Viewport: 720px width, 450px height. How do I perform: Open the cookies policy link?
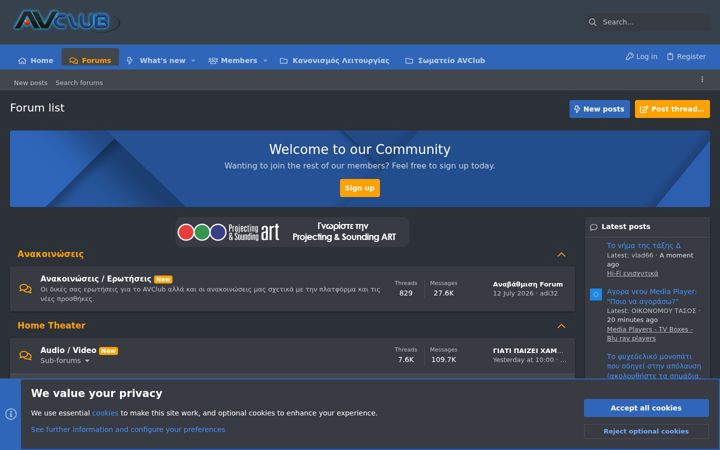[x=105, y=413]
